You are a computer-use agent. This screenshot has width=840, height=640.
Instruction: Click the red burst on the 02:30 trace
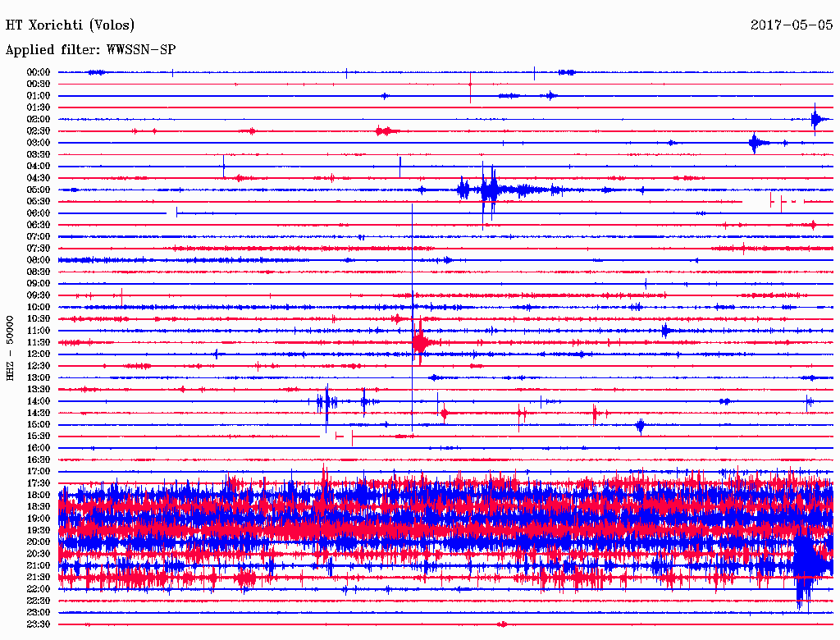click(x=385, y=130)
